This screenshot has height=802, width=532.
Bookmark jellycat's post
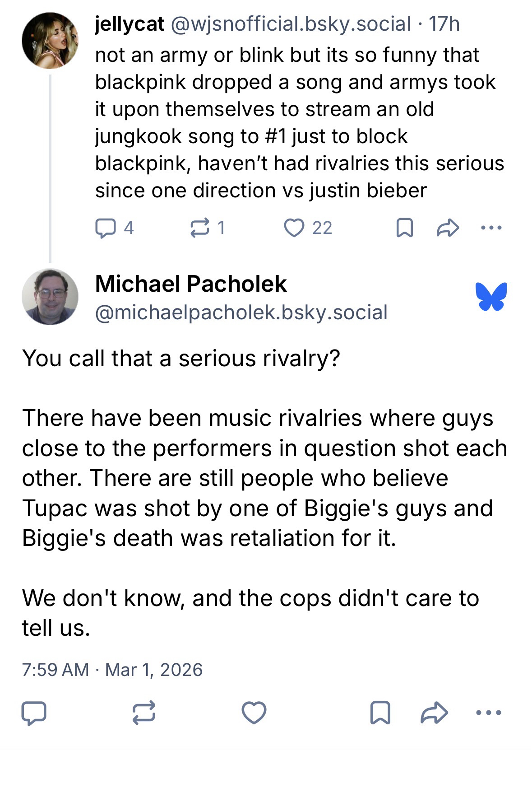[x=404, y=228]
